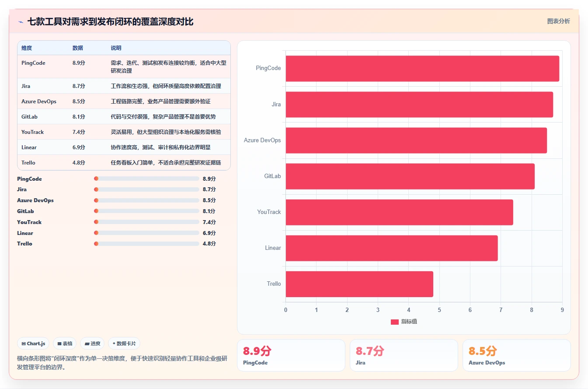Click the 7.4分 progress value
The width and height of the screenshot is (588, 389).
[209, 222]
